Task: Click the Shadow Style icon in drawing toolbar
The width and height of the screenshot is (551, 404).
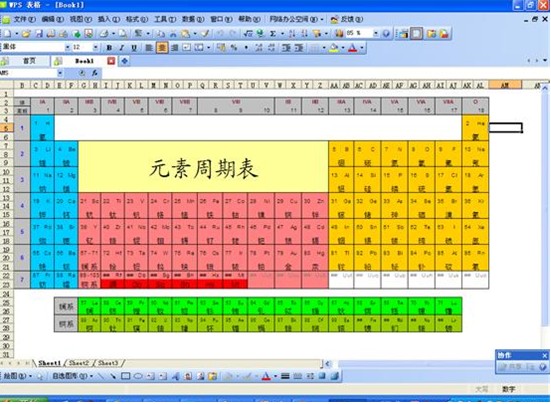Action: (x=323, y=377)
